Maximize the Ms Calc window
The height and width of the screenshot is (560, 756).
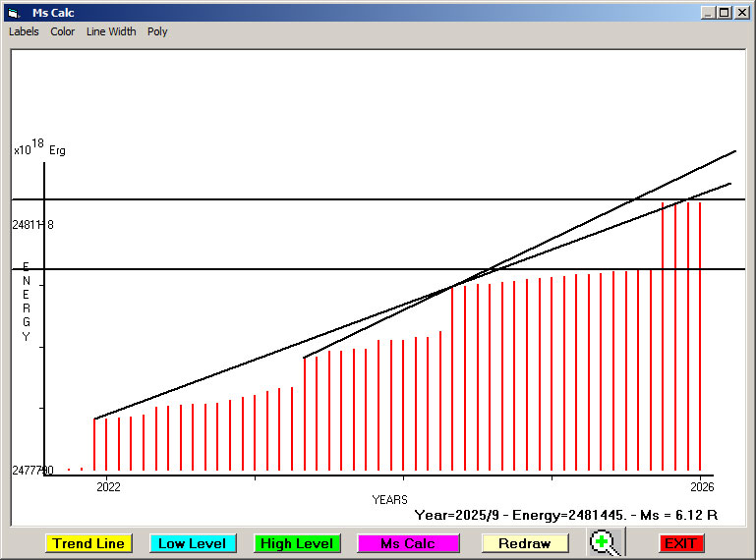725,13
